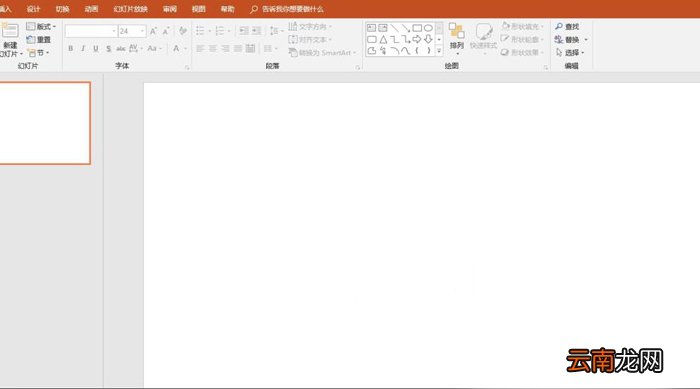Viewport: 700px width, 389px height.
Task: Toggle align left for paragraph
Action: click(x=200, y=48)
